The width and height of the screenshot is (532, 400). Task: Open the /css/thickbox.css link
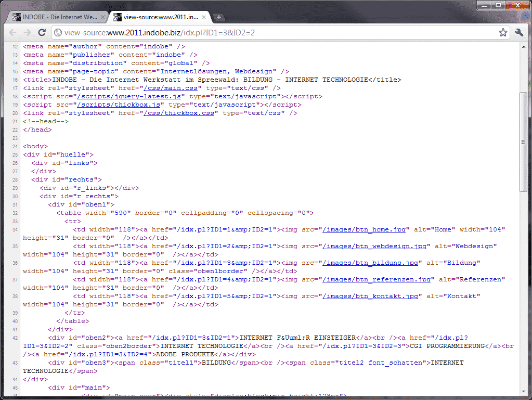179,113
